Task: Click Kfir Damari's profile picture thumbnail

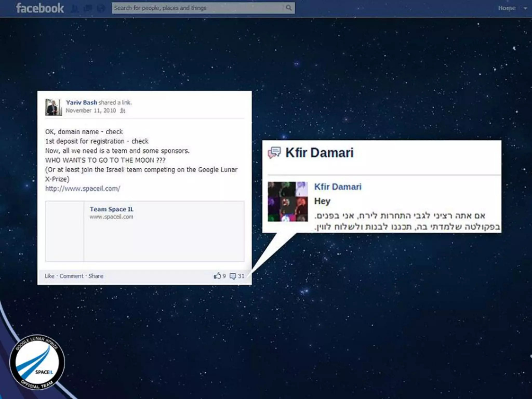Action: point(288,202)
